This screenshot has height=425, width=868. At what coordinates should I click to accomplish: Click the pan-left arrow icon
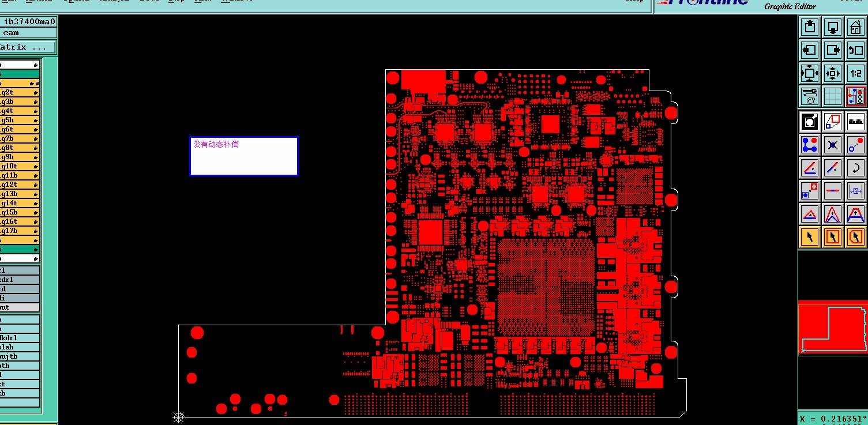tap(810, 50)
